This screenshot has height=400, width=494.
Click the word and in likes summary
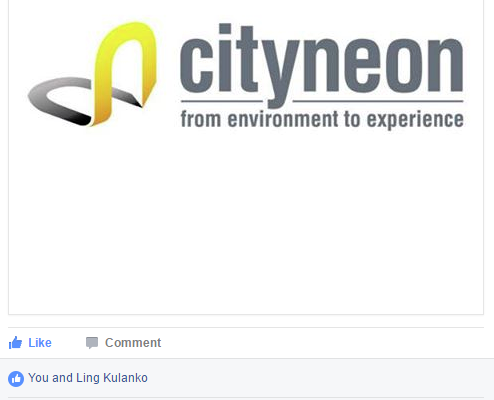62,378
